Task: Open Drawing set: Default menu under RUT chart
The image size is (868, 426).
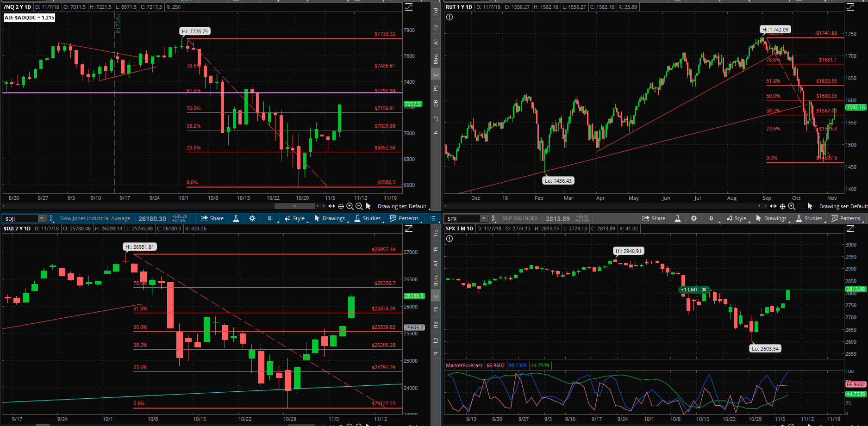Action: [x=843, y=206]
